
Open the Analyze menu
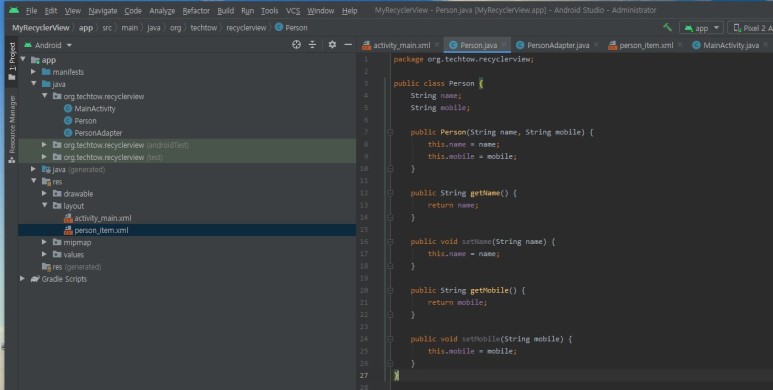click(x=162, y=10)
